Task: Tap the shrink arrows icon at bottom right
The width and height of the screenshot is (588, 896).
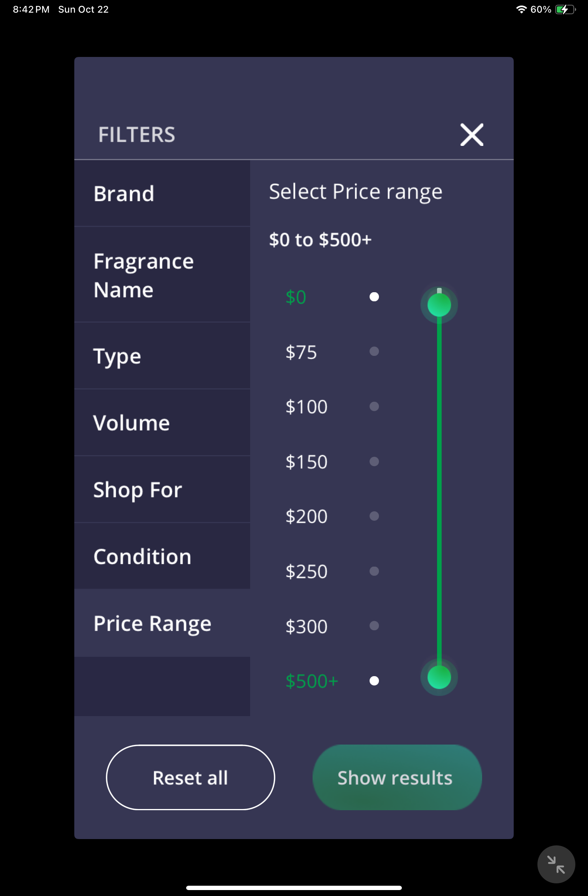Action: 556,864
